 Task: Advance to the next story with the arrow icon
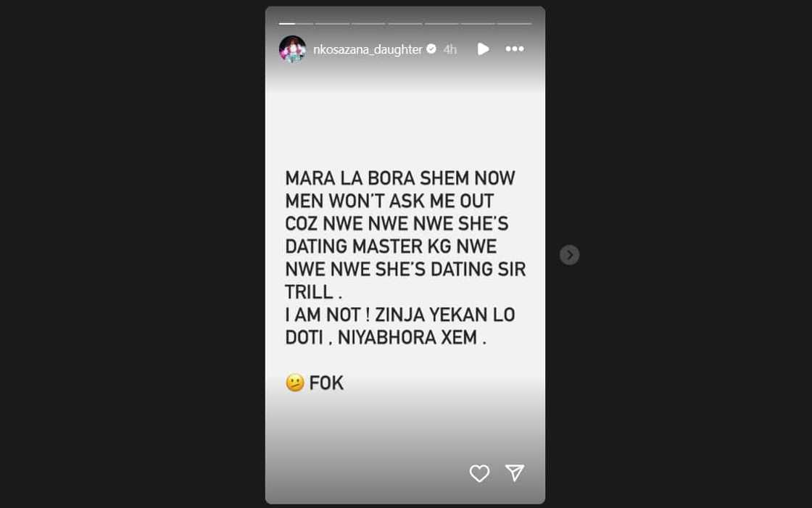point(570,254)
